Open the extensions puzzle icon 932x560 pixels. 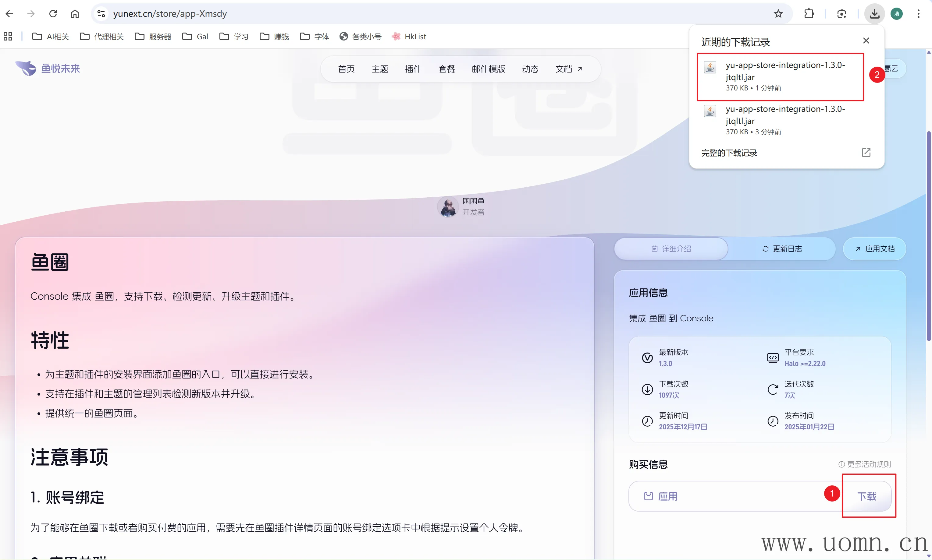click(x=809, y=14)
